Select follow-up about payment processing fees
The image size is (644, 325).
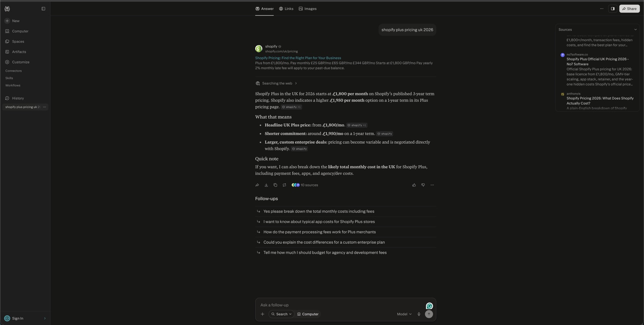[345, 232]
